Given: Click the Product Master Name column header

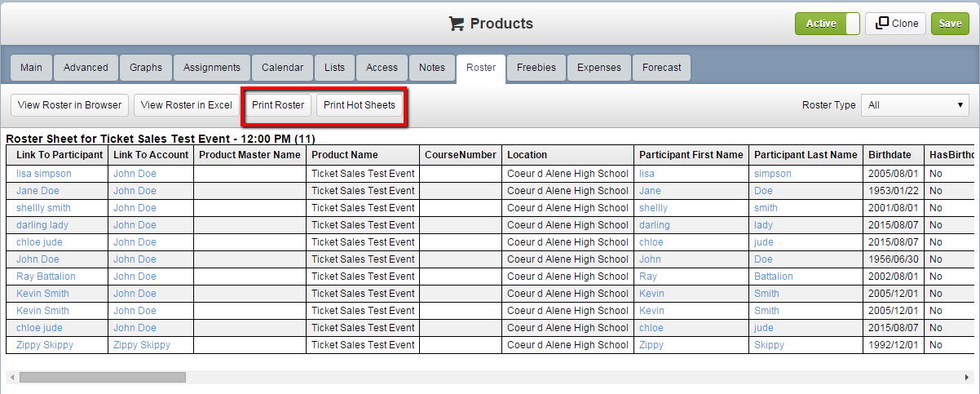Looking at the screenshot, I should (x=250, y=155).
